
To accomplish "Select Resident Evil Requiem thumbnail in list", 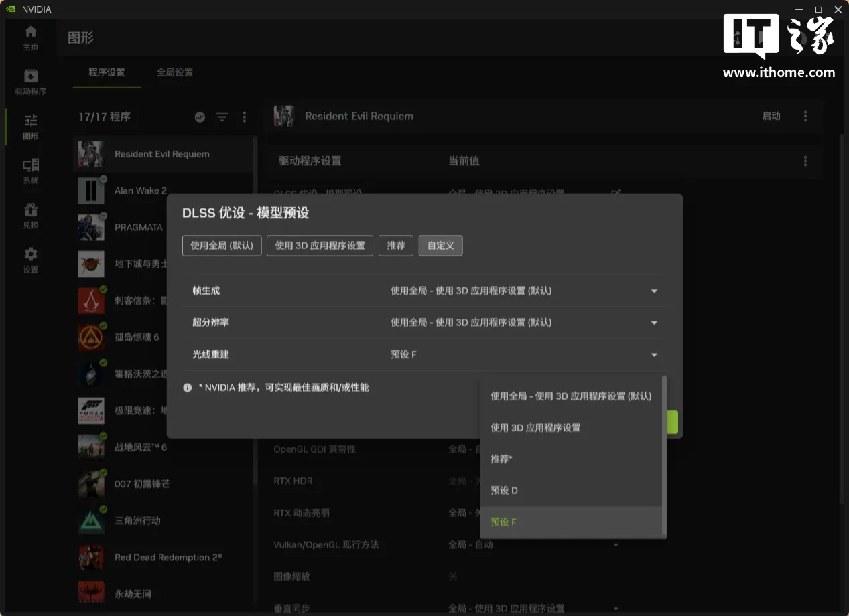I will pyautogui.click(x=91, y=154).
